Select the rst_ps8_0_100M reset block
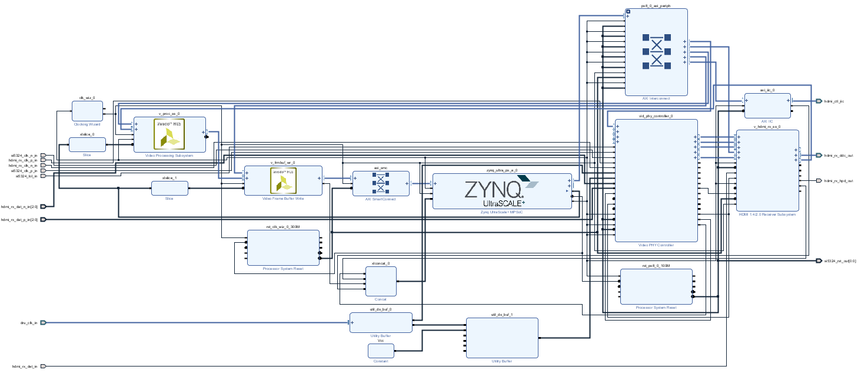868x373 pixels. pos(656,286)
